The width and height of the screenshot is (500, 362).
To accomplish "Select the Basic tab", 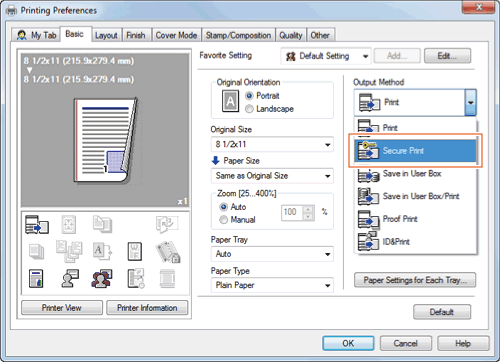I will pyautogui.click(x=75, y=34).
